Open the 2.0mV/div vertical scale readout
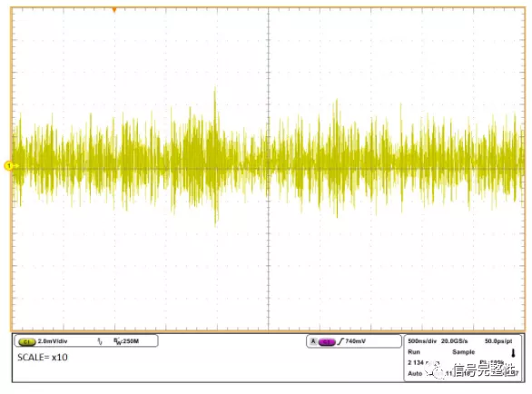This screenshot has width=532, height=394. click(53, 341)
